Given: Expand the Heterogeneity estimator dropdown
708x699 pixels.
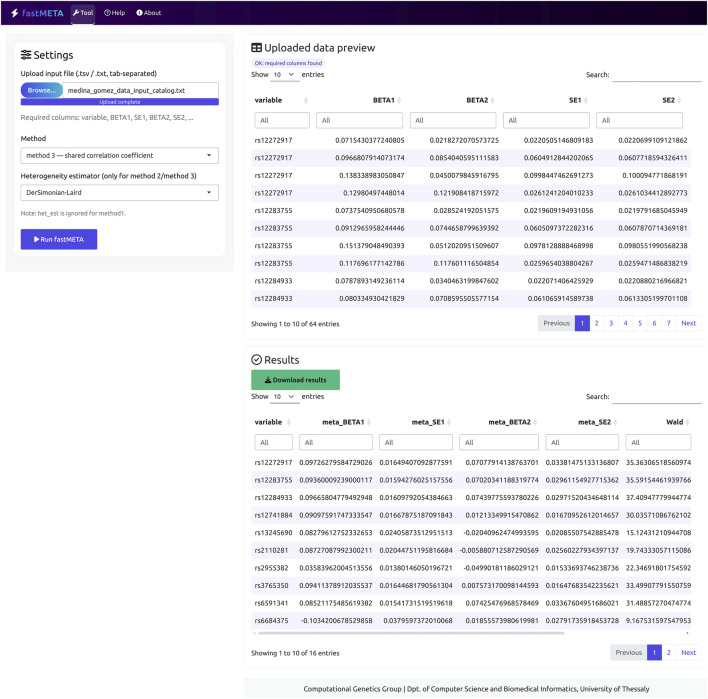Looking at the screenshot, I should click(x=120, y=193).
